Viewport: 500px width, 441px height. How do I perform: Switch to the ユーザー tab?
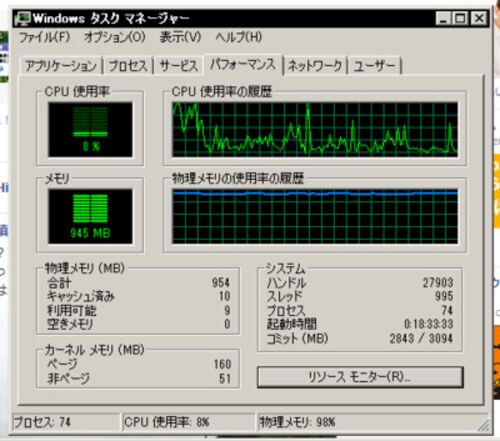click(x=374, y=65)
